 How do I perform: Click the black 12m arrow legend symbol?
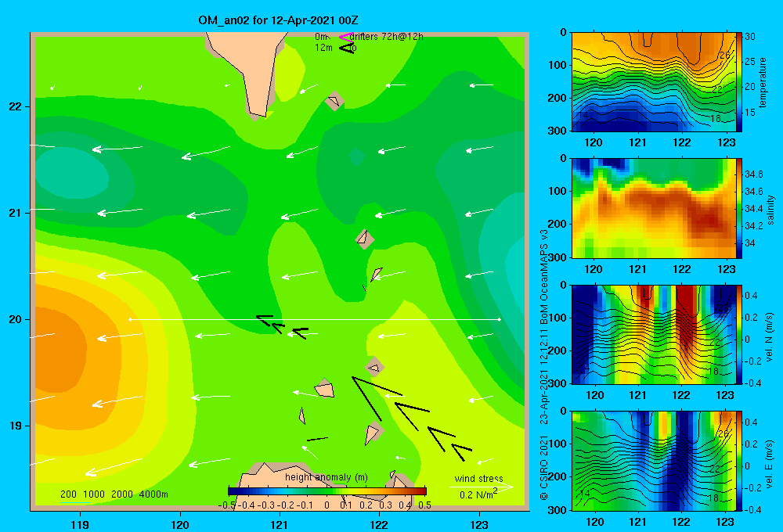[x=346, y=48]
